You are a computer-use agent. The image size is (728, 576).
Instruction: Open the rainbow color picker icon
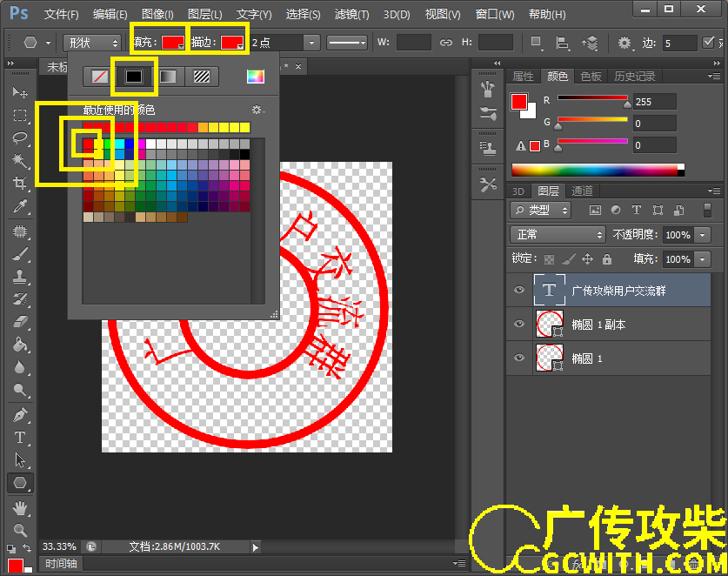tap(255, 77)
